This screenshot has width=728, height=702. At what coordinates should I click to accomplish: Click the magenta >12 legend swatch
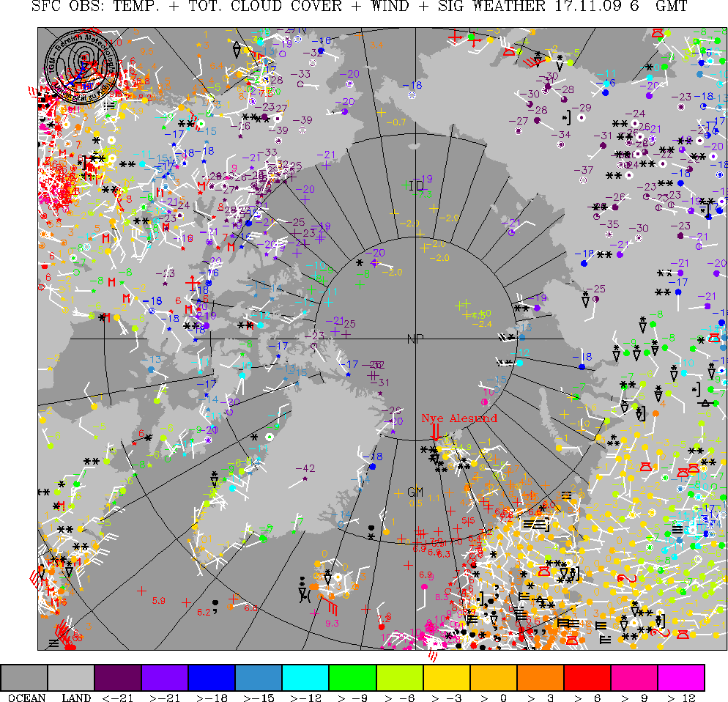[x=680, y=678]
